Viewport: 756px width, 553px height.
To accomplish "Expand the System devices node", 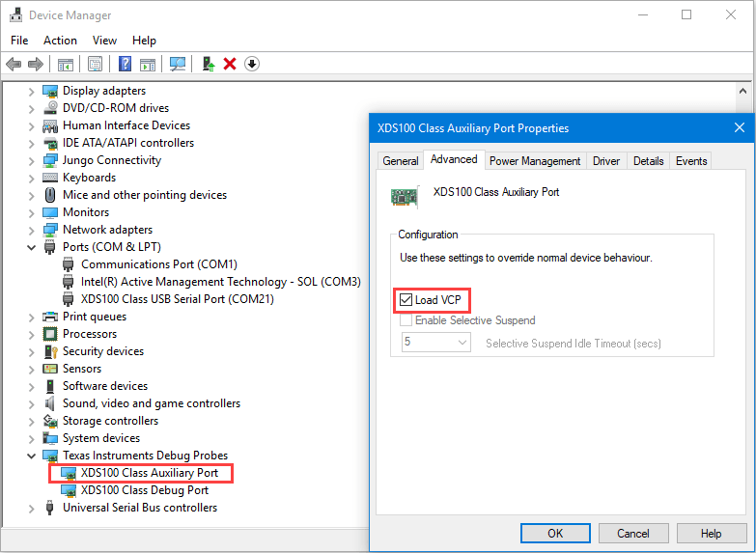I will pyautogui.click(x=31, y=438).
